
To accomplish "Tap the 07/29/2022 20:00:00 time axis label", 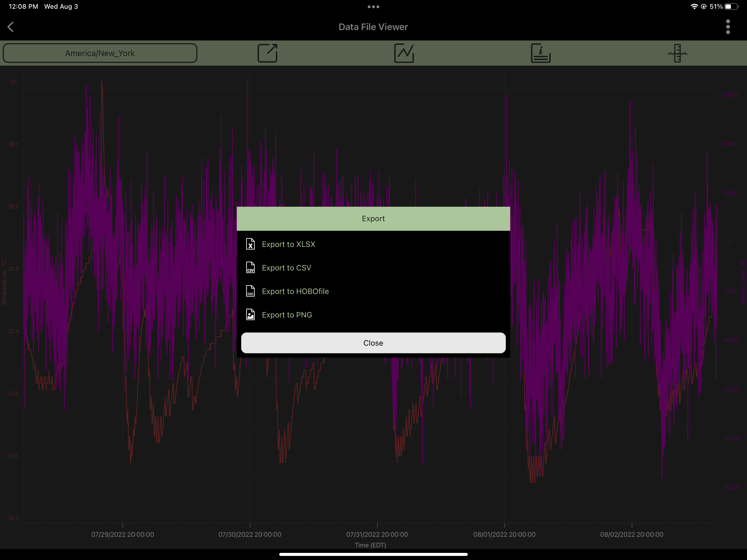I will pos(122,534).
